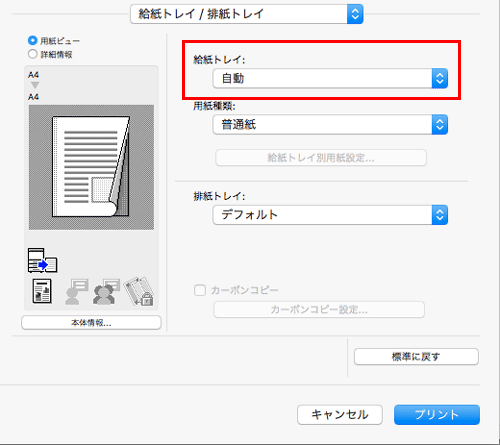Open the 給紙トレイ / 排紙トレイ panel selector
The width and height of the screenshot is (500, 445).
(x=247, y=14)
